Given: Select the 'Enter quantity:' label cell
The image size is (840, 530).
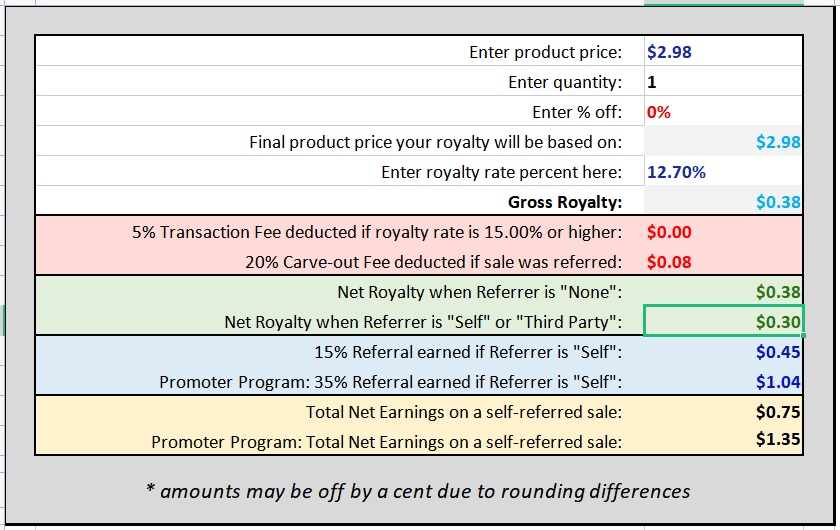Looking at the screenshot, I should [340, 81].
